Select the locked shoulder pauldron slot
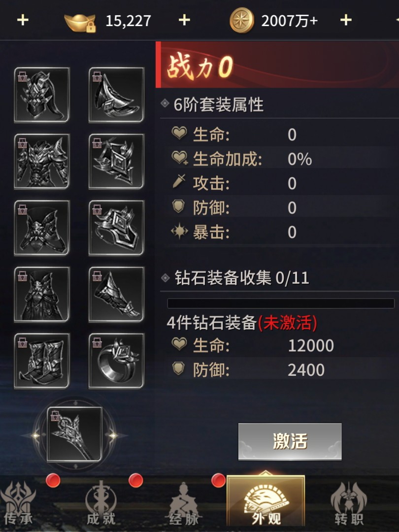399x532 pixels. pyautogui.click(x=116, y=95)
